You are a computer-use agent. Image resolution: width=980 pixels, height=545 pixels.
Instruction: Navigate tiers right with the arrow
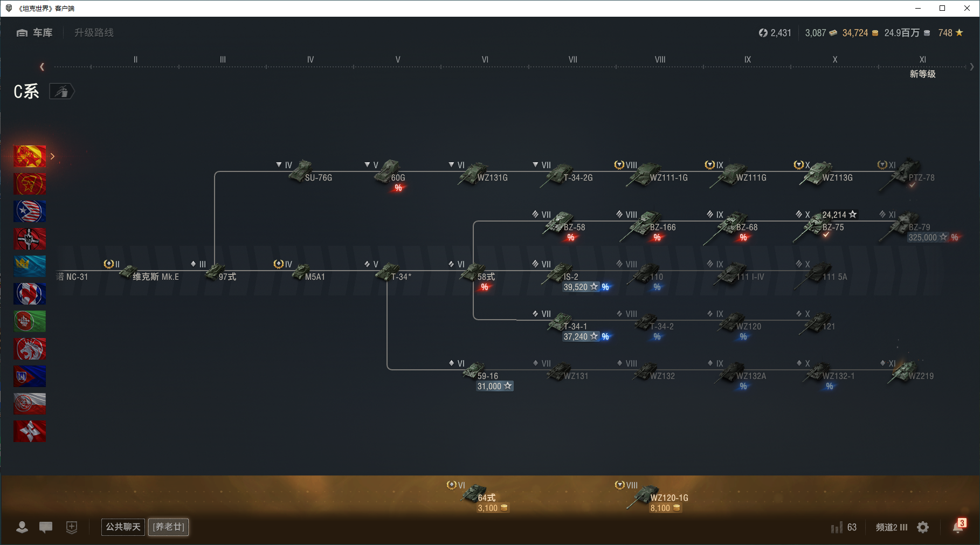coord(972,67)
